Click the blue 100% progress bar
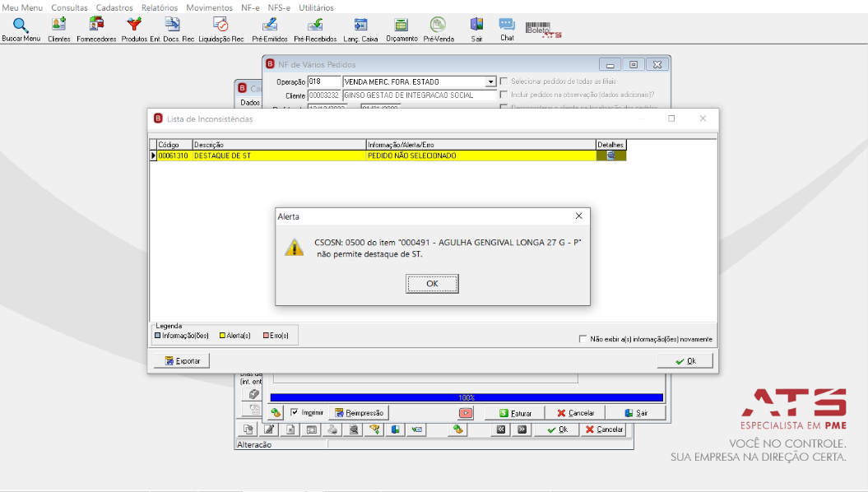 coord(466,397)
